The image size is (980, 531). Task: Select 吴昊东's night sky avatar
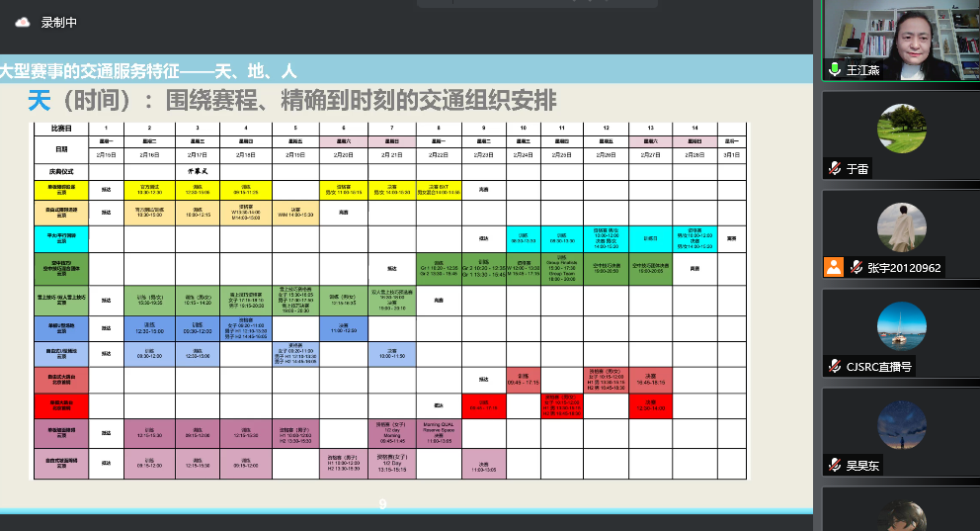(902, 425)
